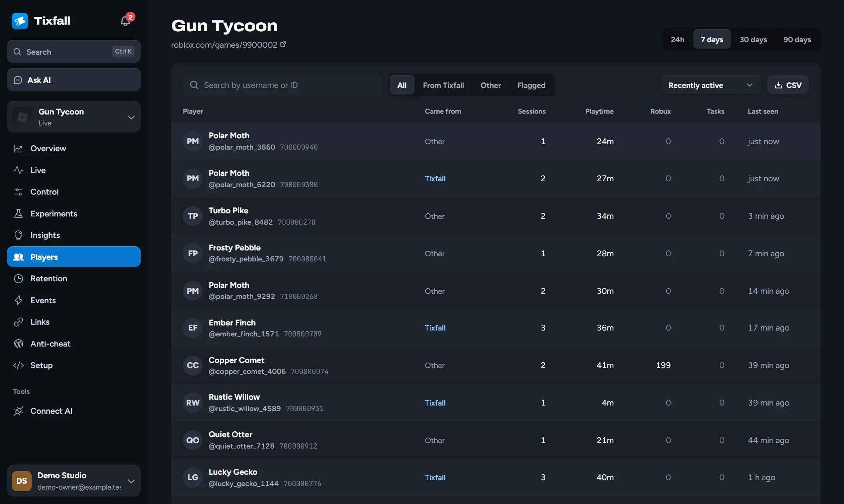This screenshot has width=844, height=504.
Task: Open the notifications bell
Action: 125,21
